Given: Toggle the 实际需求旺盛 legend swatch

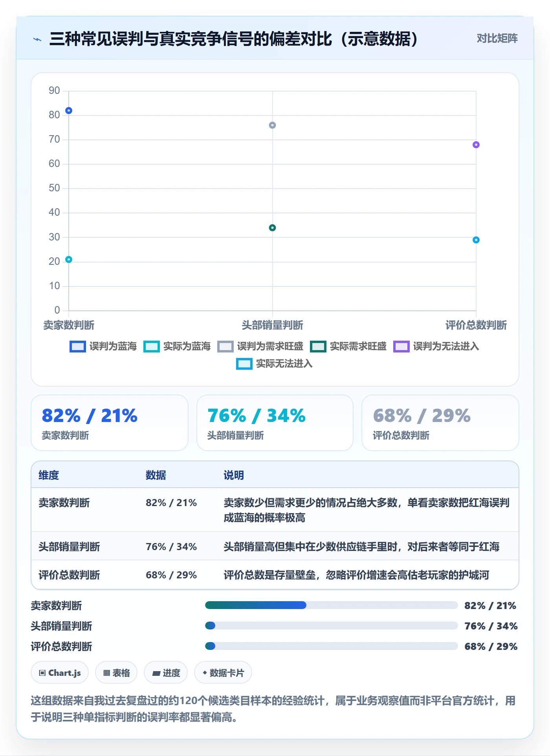Looking at the screenshot, I should point(318,347).
